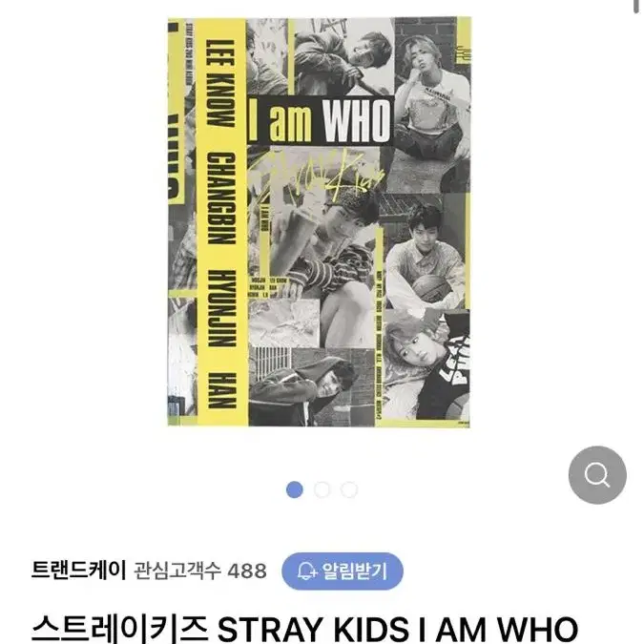Tap the magnifier zoom icon
The height and width of the screenshot is (644, 644).
tap(597, 475)
